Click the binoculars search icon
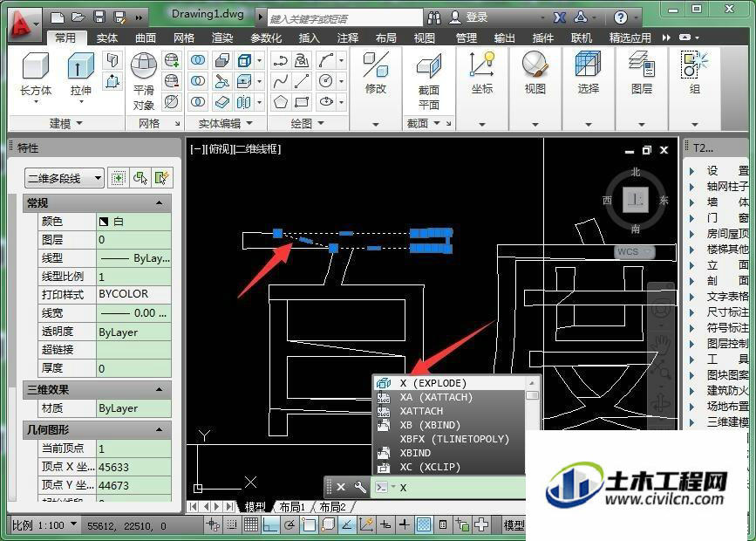This screenshot has width=756, height=541. coord(434,17)
